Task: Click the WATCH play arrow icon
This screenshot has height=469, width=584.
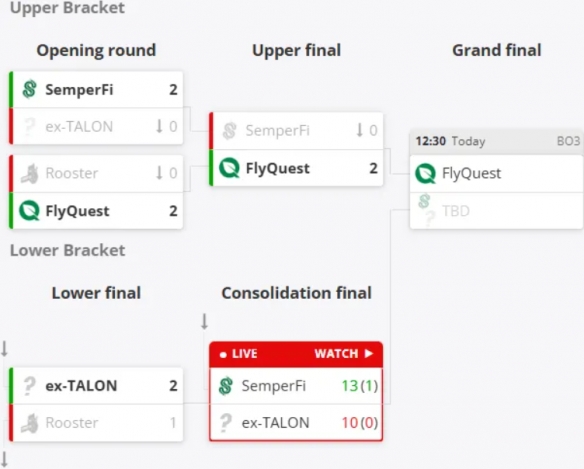Action: coord(369,353)
